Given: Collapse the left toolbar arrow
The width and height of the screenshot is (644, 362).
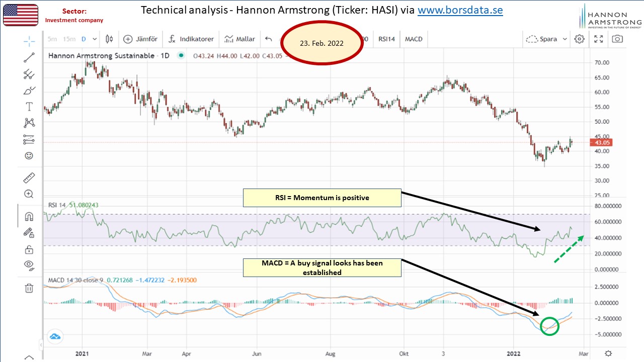Looking at the screenshot, I should point(41,345).
